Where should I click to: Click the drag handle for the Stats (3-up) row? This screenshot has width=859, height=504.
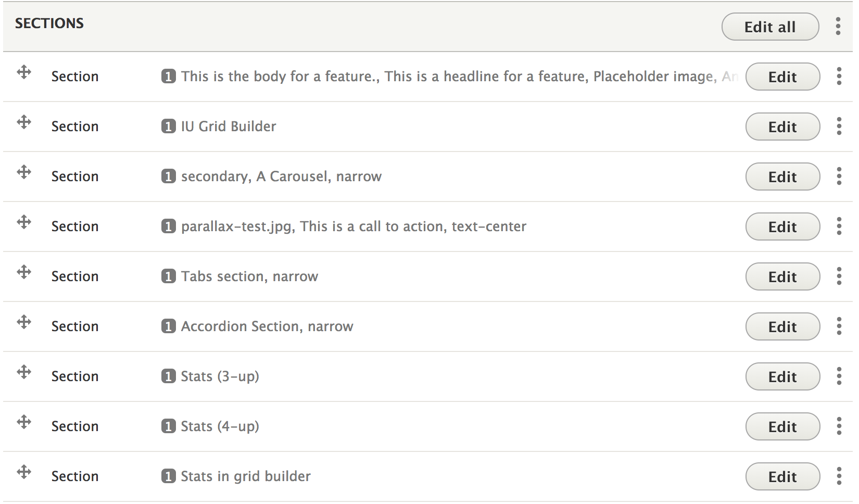(x=24, y=372)
